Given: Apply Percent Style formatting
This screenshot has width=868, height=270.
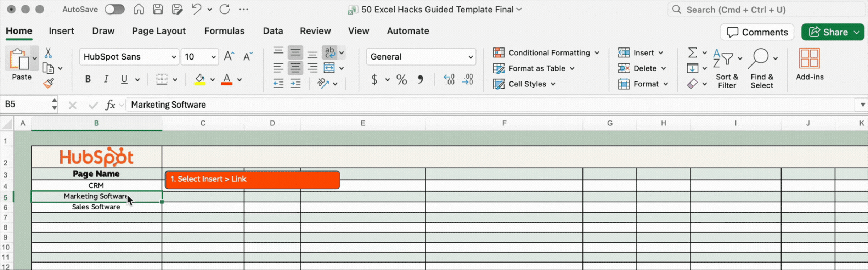Looking at the screenshot, I should (x=401, y=80).
